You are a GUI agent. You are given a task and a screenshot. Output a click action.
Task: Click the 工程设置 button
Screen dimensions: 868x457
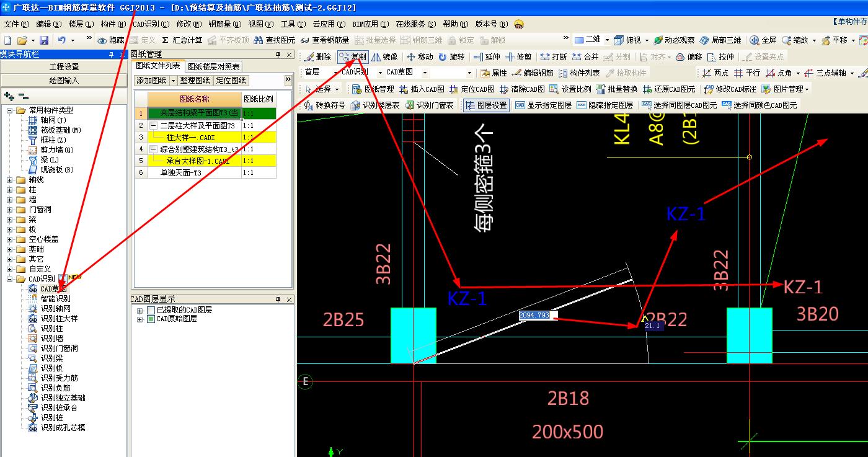pos(64,67)
